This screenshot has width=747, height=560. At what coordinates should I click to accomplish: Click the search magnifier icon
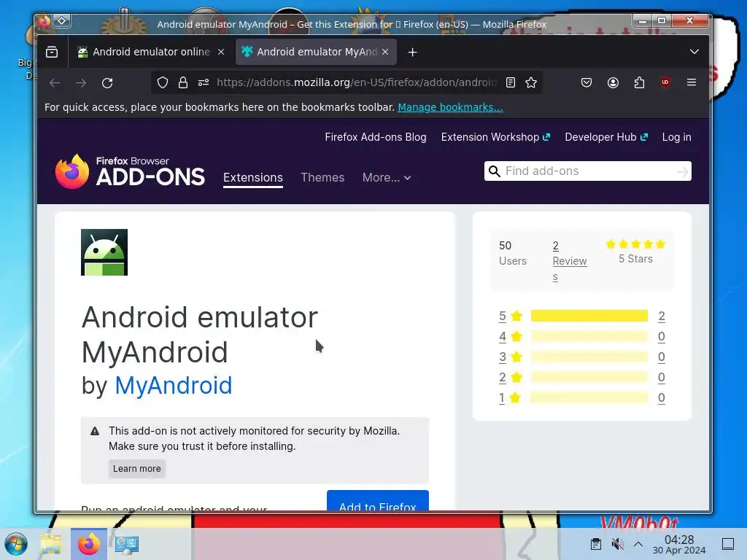pyautogui.click(x=495, y=171)
